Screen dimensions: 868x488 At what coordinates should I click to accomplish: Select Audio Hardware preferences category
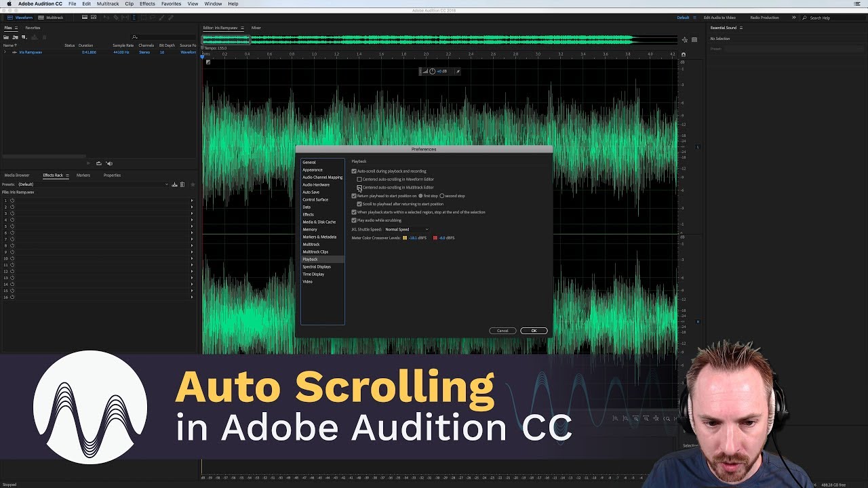coord(316,184)
